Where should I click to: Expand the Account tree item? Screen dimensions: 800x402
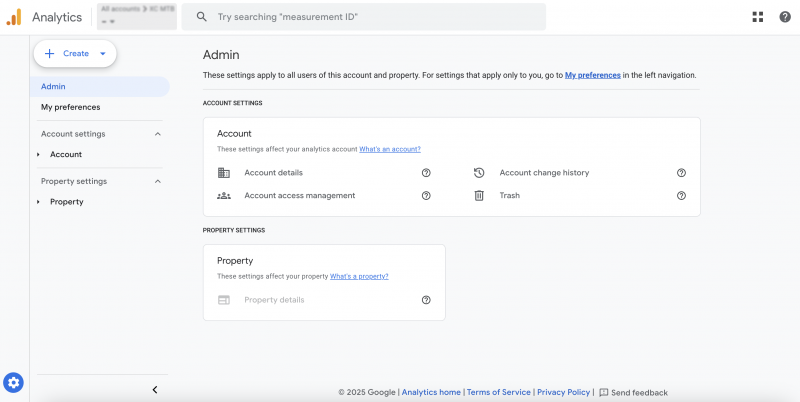(38, 155)
